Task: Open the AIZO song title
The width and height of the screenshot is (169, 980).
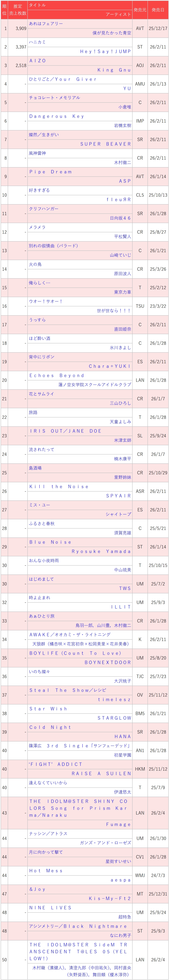Action: pyautogui.click(x=38, y=61)
